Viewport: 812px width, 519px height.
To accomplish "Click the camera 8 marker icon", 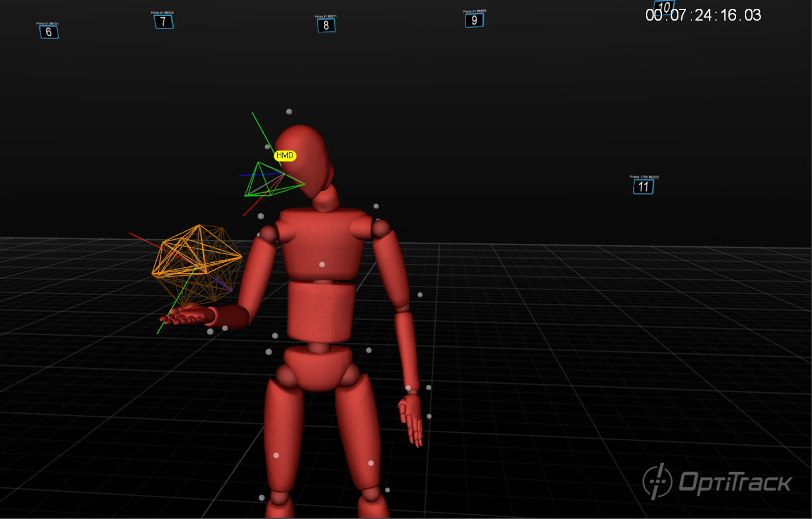I will pos(326,26).
